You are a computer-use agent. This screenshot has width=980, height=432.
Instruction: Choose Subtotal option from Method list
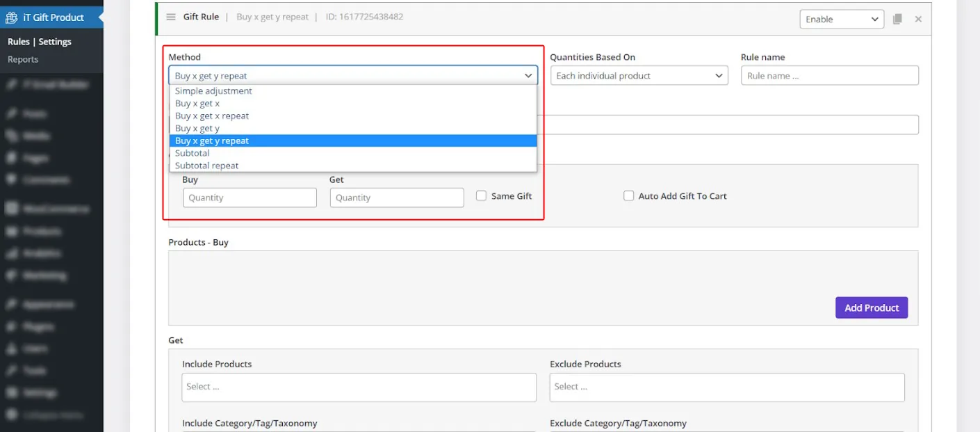tap(353, 153)
